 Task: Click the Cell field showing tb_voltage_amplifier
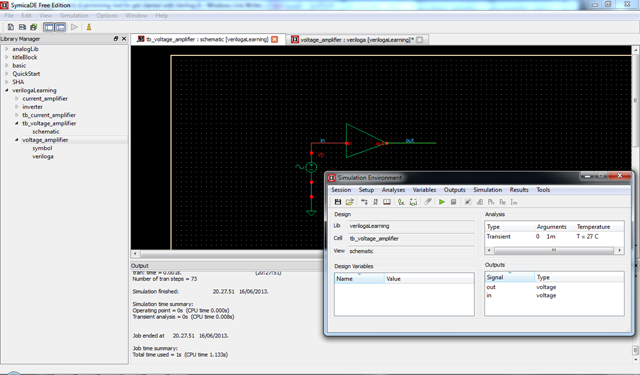[411, 238]
